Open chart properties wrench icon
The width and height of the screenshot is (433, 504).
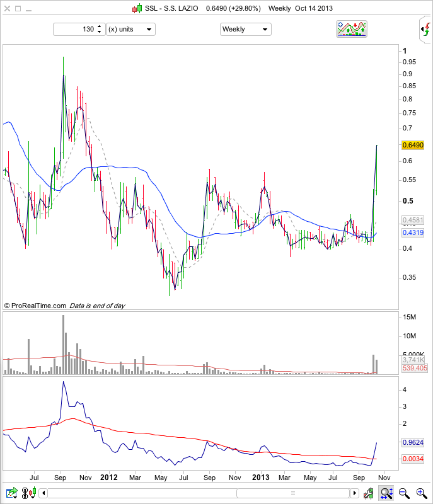pos(368,493)
